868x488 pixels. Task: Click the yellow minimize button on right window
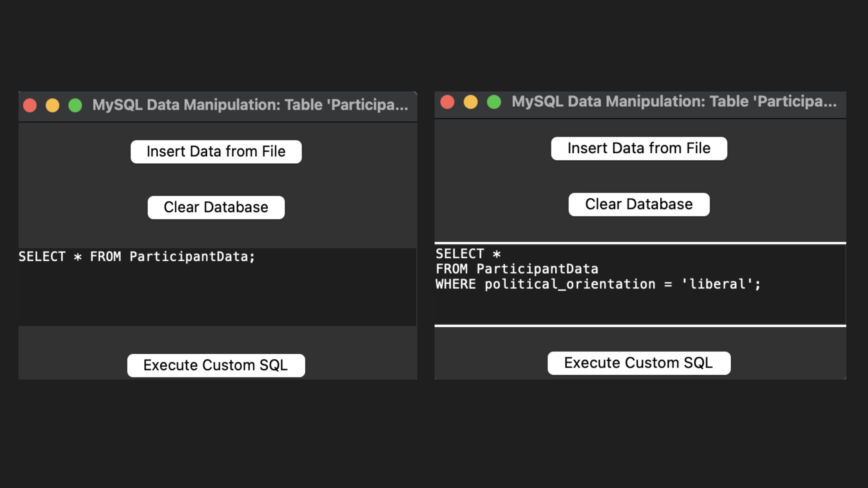[470, 102]
